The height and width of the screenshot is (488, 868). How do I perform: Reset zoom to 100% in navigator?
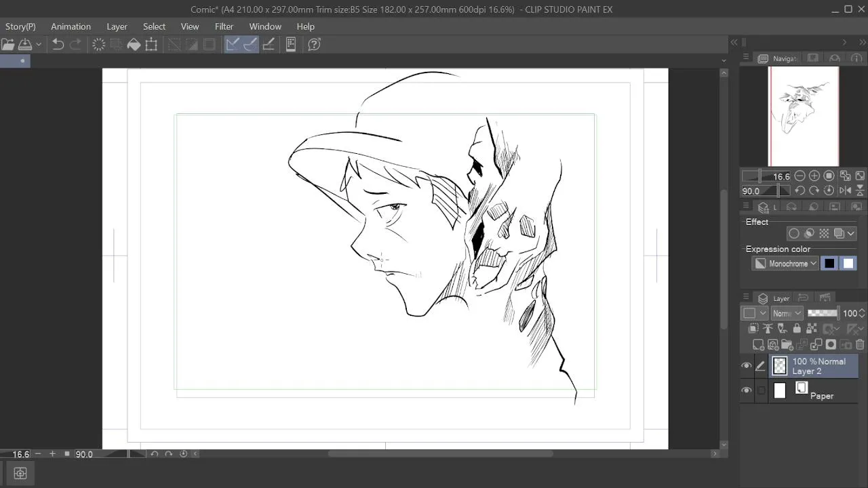(829, 176)
